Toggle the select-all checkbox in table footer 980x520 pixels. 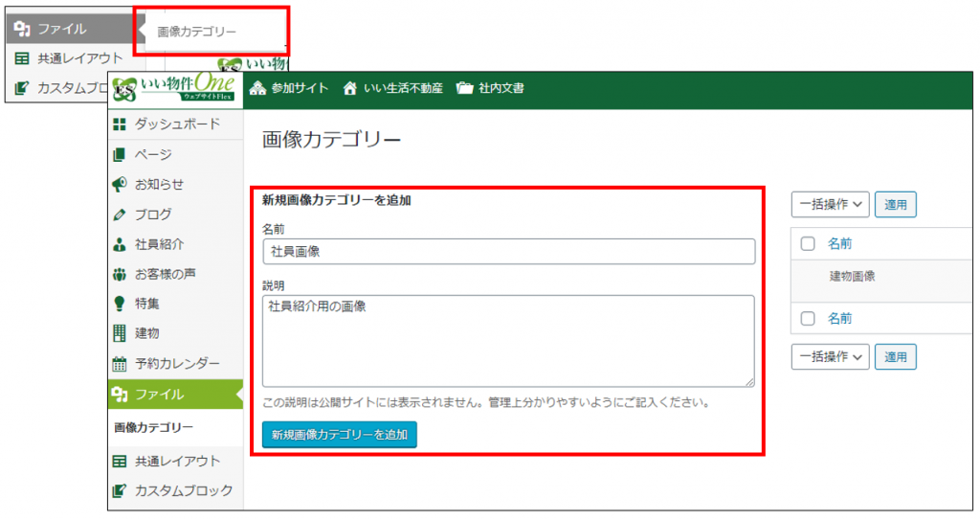[x=808, y=318]
